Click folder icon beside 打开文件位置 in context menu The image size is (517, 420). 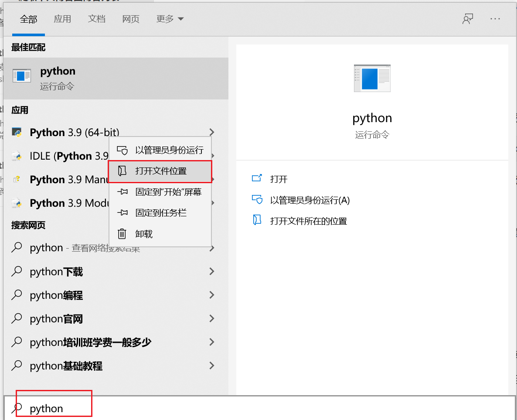pyautogui.click(x=122, y=171)
